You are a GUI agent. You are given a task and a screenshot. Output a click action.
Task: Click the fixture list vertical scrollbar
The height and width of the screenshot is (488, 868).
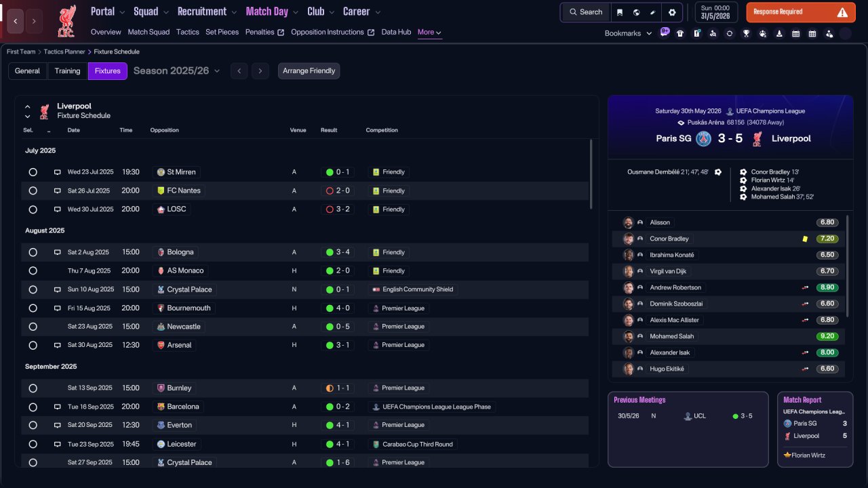(591, 174)
